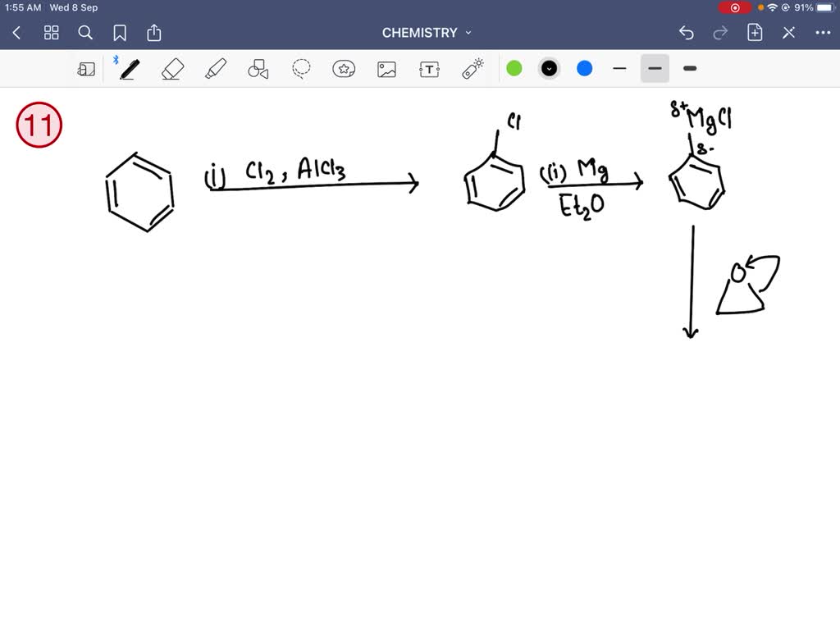Go back to the documents library

17,33
